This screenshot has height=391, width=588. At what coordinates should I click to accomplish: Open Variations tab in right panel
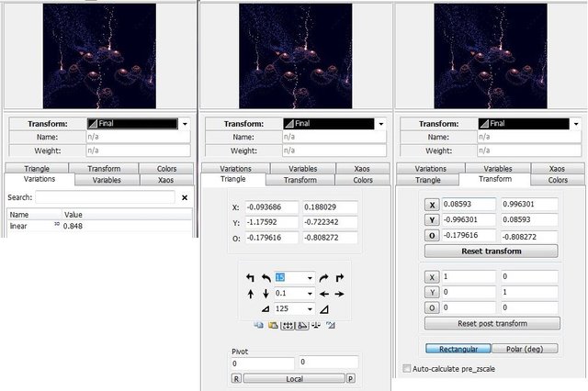point(431,169)
